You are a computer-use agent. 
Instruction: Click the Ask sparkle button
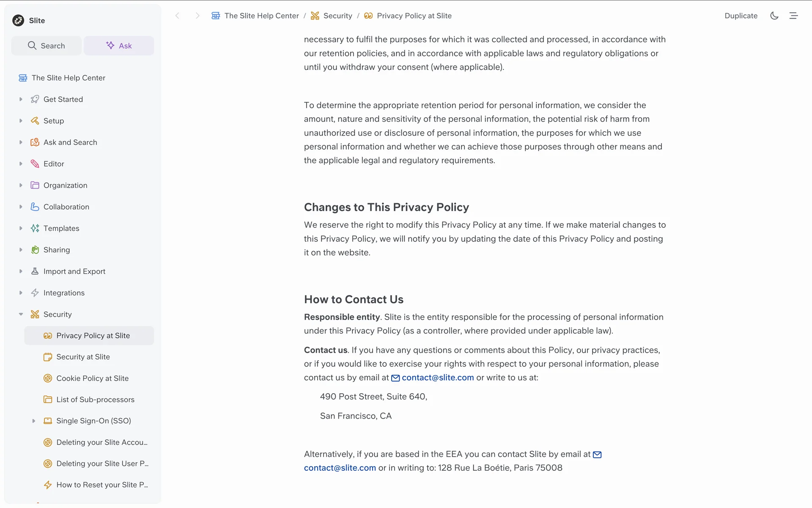click(x=119, y=46)
